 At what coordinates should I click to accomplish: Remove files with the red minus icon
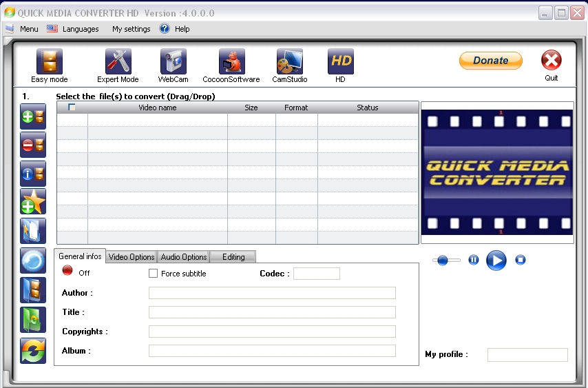[33, 145]
